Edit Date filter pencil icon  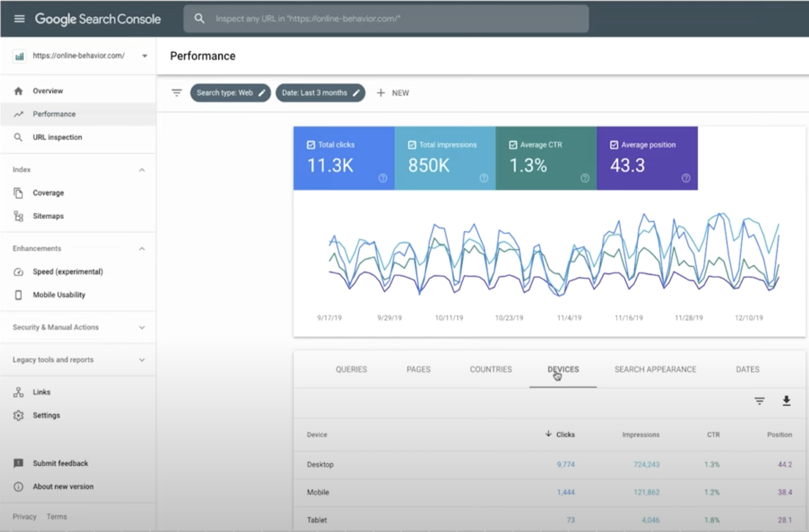356,93
